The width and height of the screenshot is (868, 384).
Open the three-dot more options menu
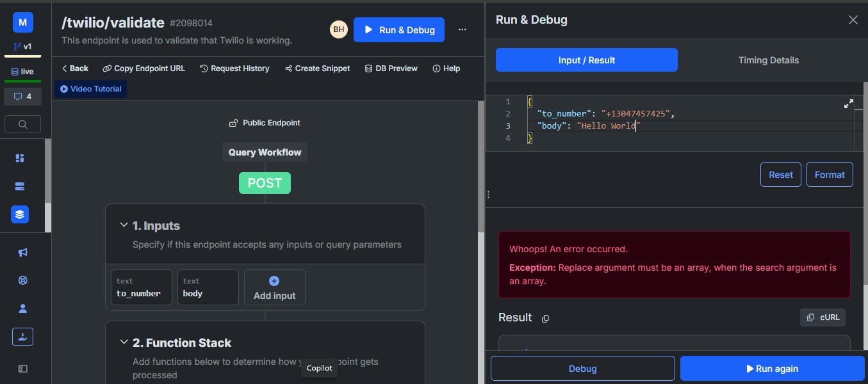tap(463, 29)
